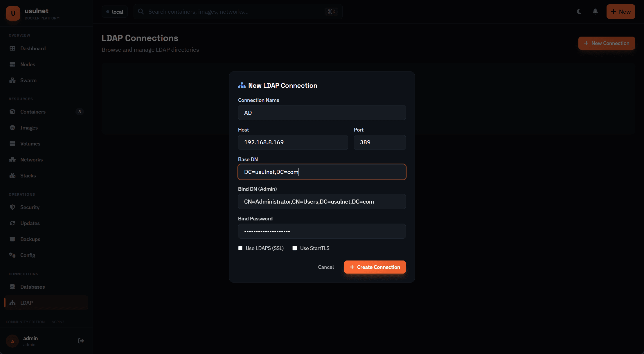This screenshot has height=354, width=644.
Task: Click the logout icon next to admin
Action: (81, 341)
